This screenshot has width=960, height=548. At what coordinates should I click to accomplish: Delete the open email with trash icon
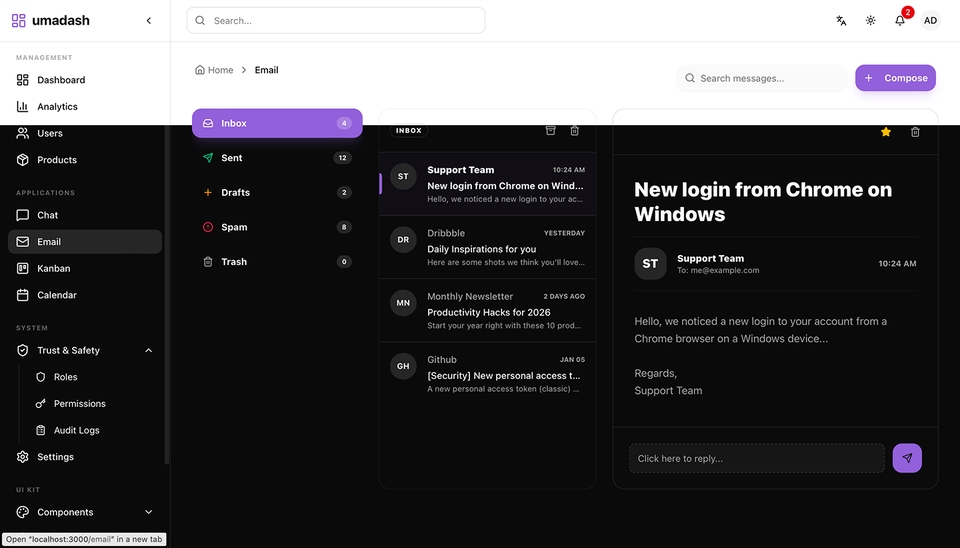click(915, 132)
